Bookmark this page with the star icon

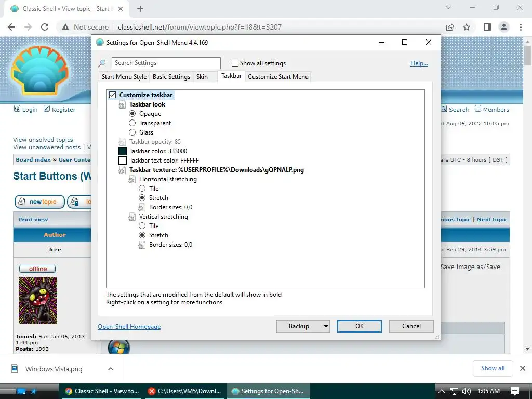coord(467,27)
